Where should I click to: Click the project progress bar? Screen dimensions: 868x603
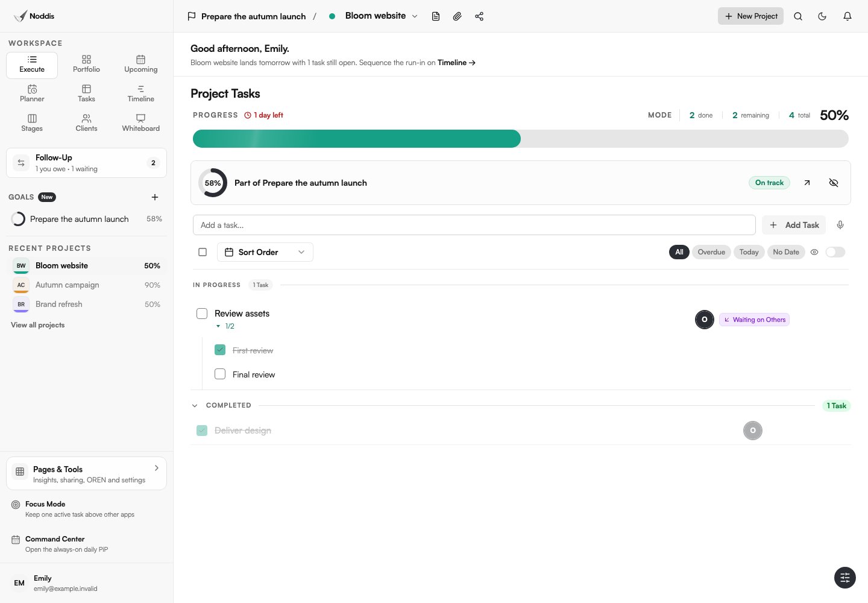click(x=521, y=139)
